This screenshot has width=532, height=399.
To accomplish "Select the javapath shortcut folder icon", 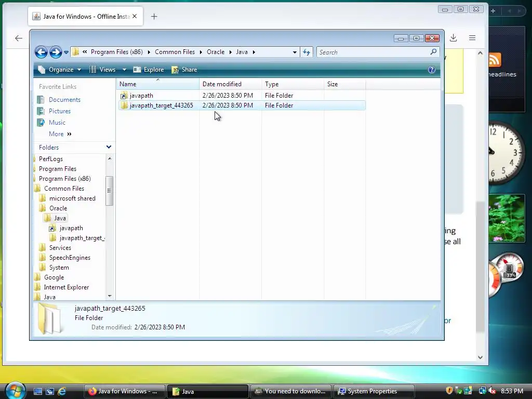I will [124, 96].
